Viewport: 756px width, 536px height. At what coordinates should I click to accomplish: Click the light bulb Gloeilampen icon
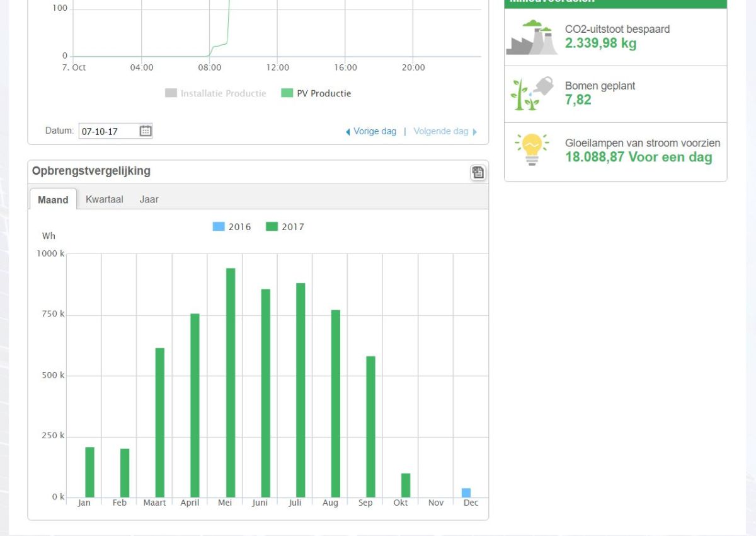point(532,149)
